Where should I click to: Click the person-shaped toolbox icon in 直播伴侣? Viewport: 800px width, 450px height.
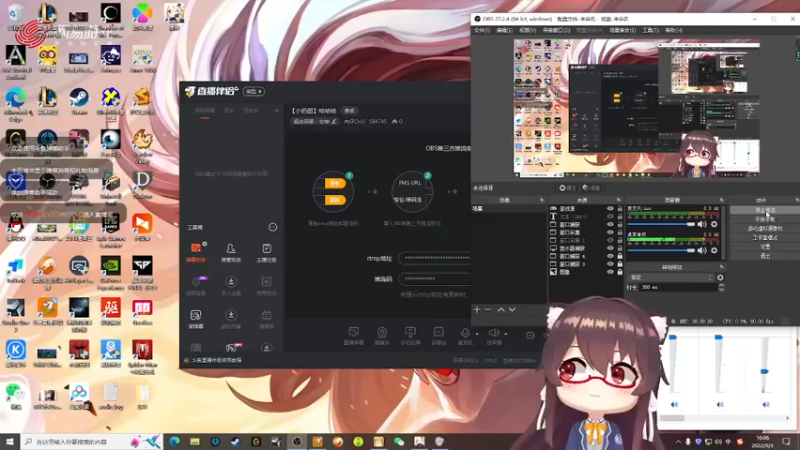coord(231,248)
